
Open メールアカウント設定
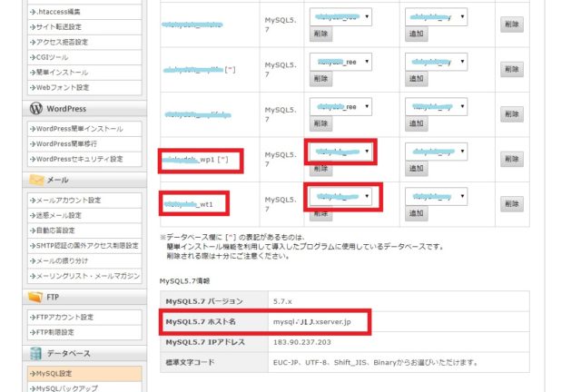84,201
